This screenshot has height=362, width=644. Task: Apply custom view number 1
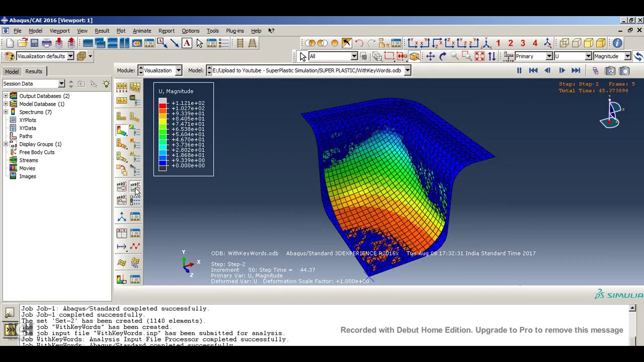point(498,43)
